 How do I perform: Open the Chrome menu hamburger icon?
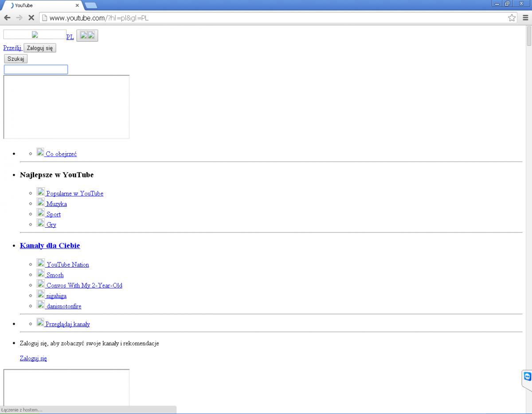click(525, 18)
